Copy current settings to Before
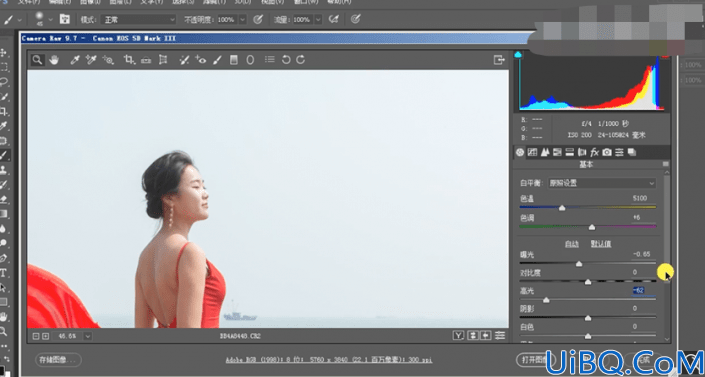 pos(486,336)
